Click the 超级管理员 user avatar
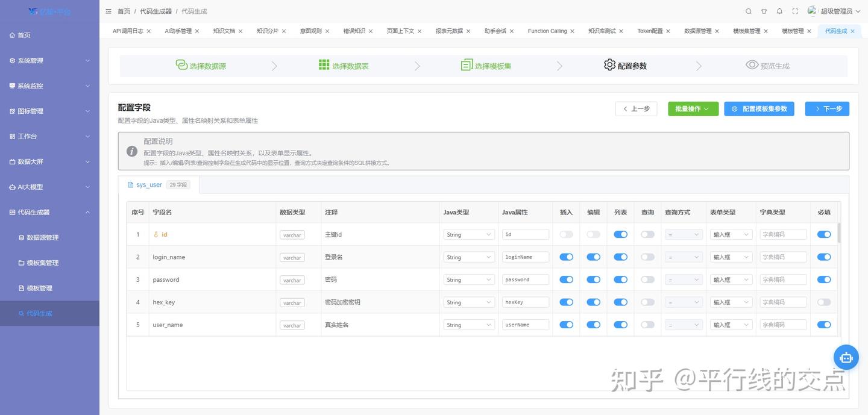The width and height of the screenshot is (868, 415). (x=812, y=11)
